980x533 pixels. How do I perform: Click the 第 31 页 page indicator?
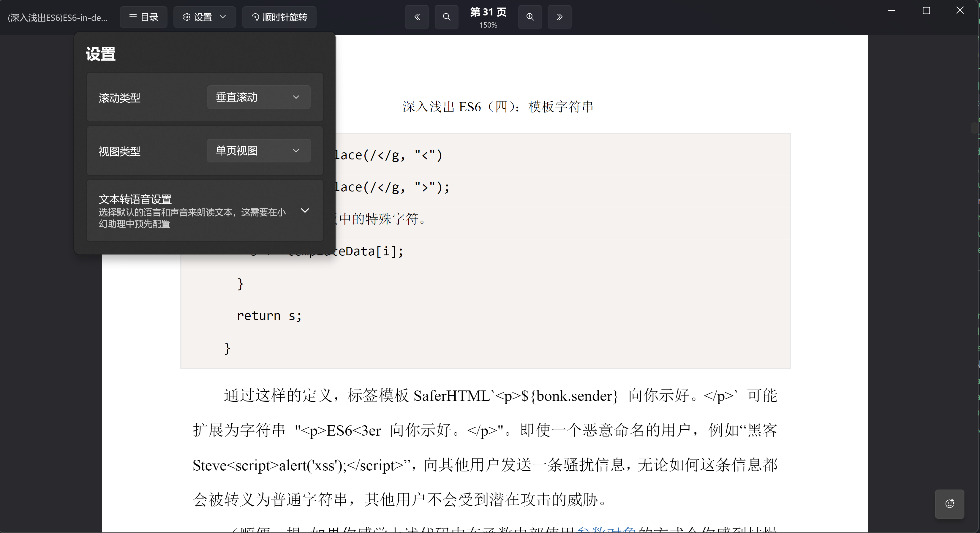click(489, 12)
